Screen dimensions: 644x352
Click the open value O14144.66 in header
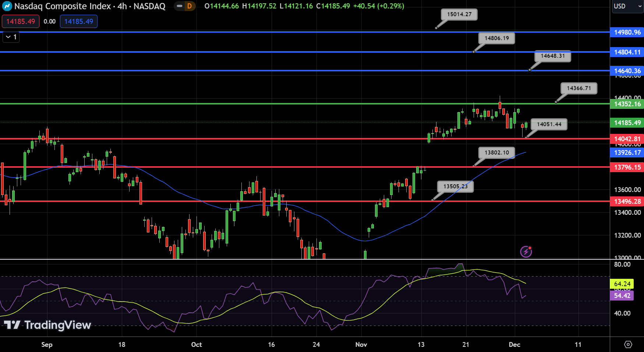pos(222,6)
